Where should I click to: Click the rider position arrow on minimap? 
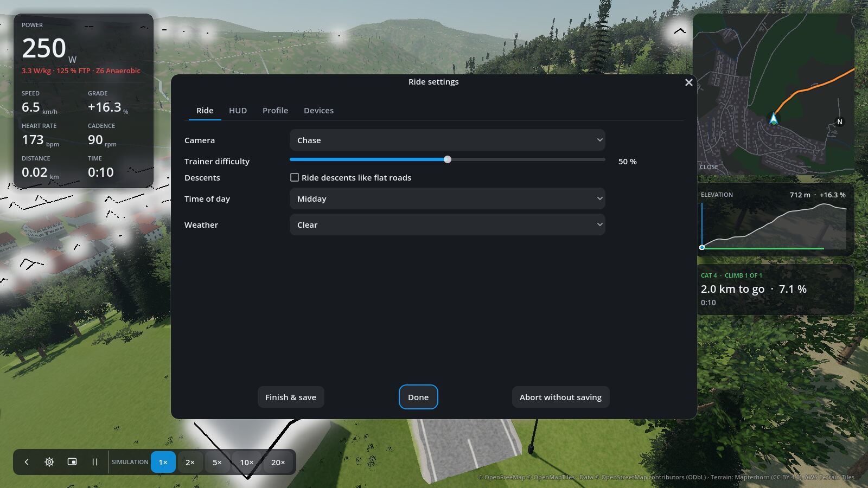click(774, 118)
